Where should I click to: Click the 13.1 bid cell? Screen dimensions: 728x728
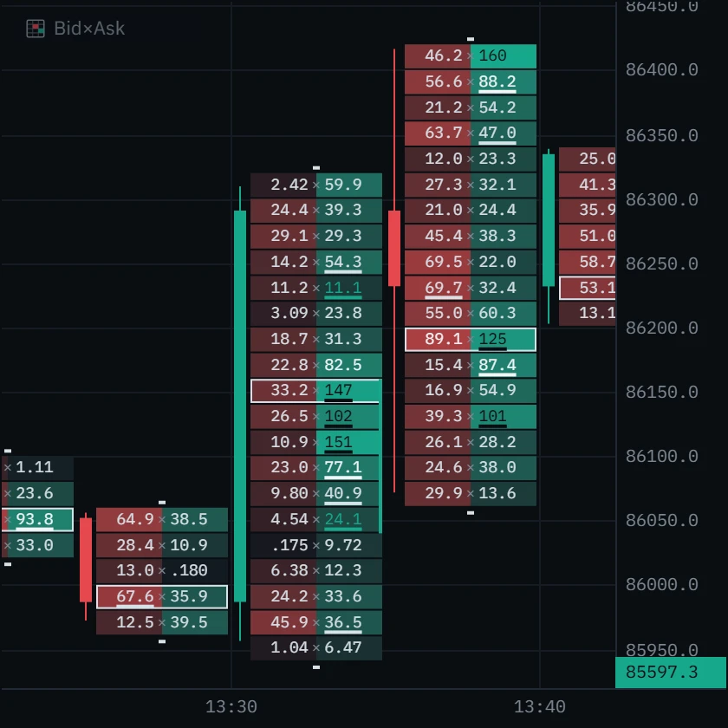(588, 313)
